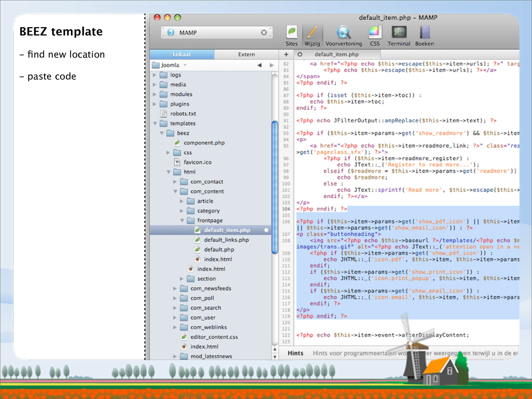Expand the com_contact folder
Image resolution: width=532 pixels, height=399 pixels.
pos(175,182)
